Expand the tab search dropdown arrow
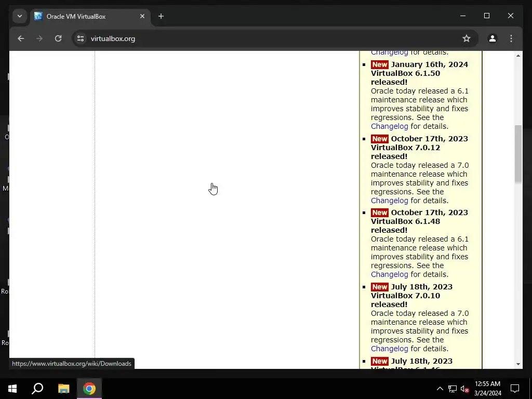 pyautogui.click(x=20, y=16)
